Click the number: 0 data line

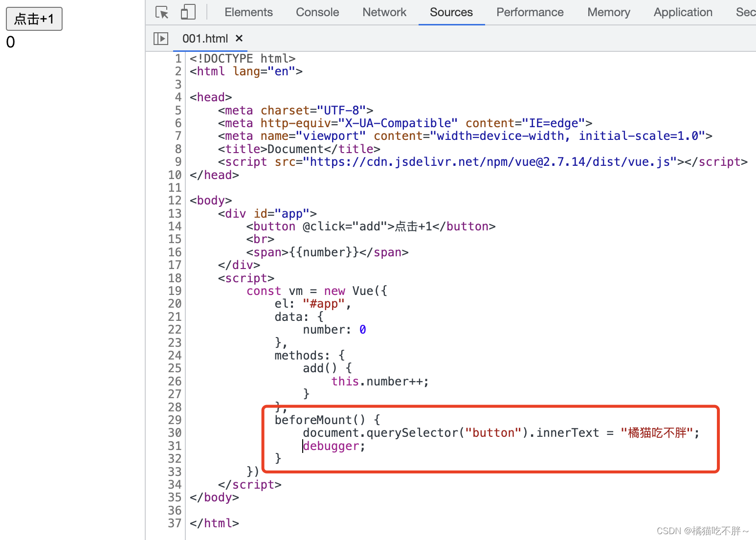[334, 329]
